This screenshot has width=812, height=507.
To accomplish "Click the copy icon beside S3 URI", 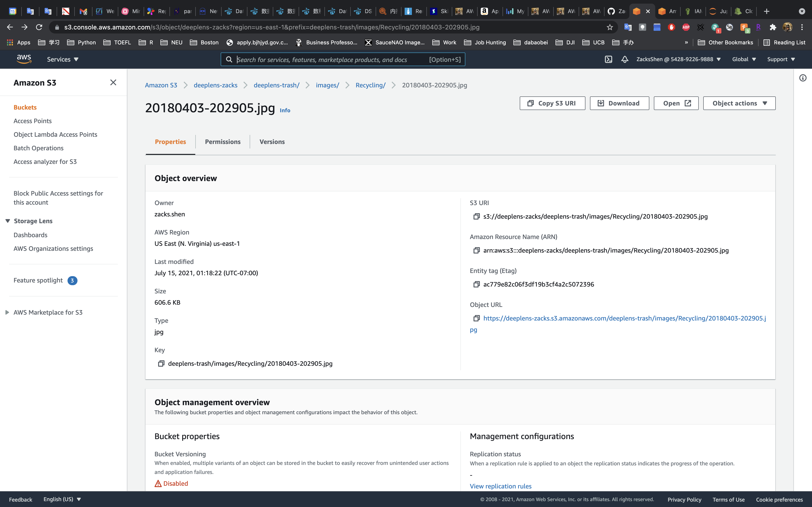I will 476,217.
